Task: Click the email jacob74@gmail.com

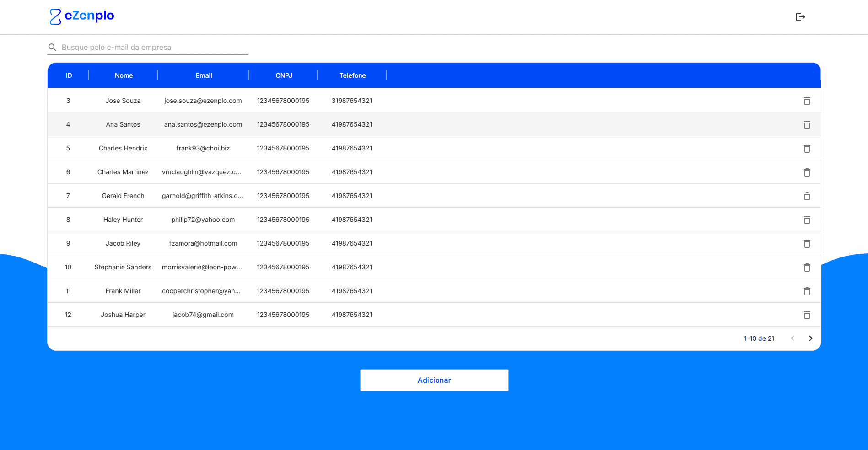Action: [203, 315]
